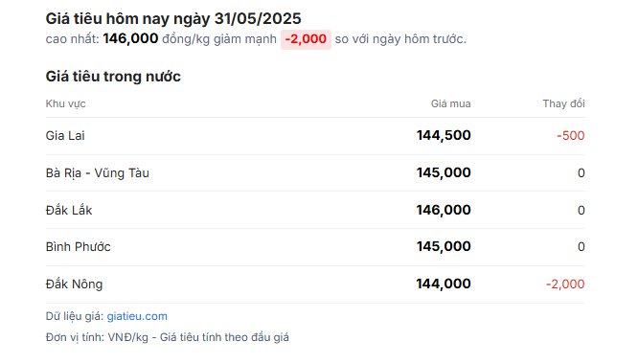Click the Thay đổi column header
The height and width of the screenshot is (364, 638).
[x=563, y=103]
